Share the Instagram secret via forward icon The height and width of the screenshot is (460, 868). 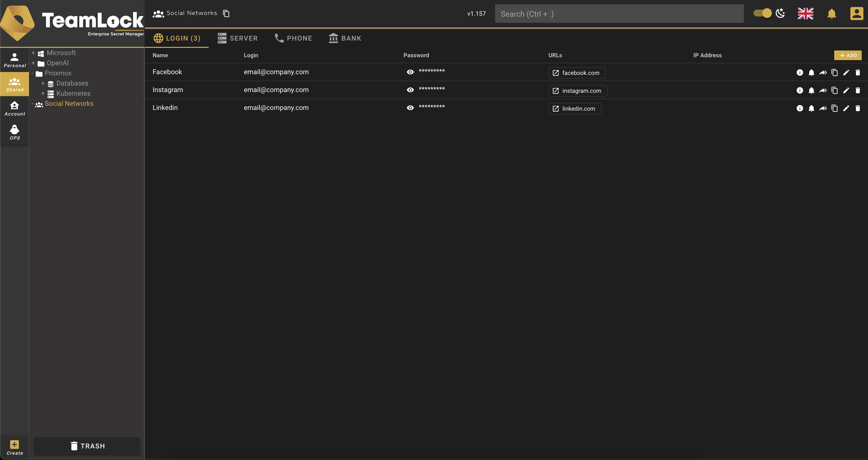point(823,90)
